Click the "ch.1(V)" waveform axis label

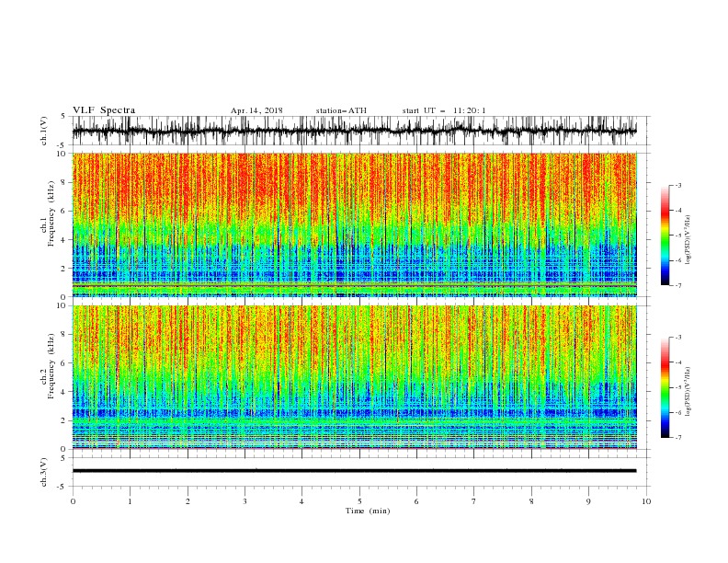coord(44,131)
